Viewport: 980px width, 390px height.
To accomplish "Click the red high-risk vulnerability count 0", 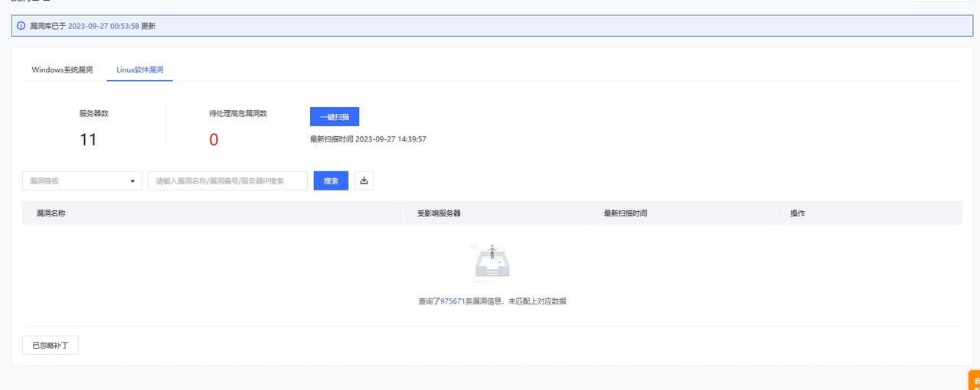I will [x=214, y=139].
